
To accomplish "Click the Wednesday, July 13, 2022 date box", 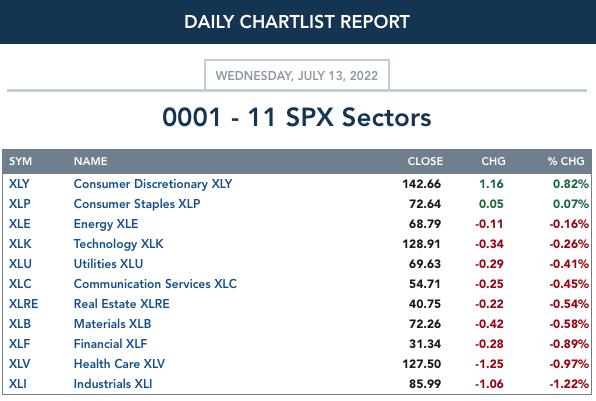I will point(297,75).
